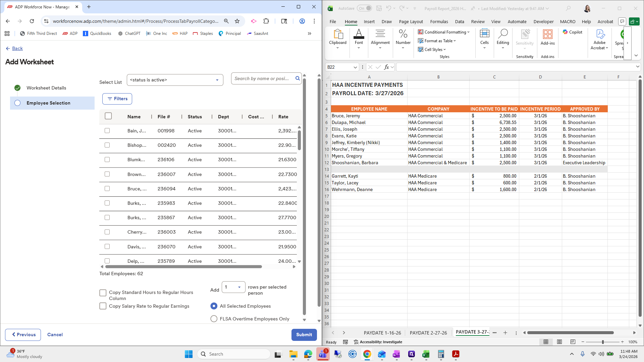Click the search magnifier in employee search
The width and height of the screenshot is (644, 362).
click(x=297, y=78)
